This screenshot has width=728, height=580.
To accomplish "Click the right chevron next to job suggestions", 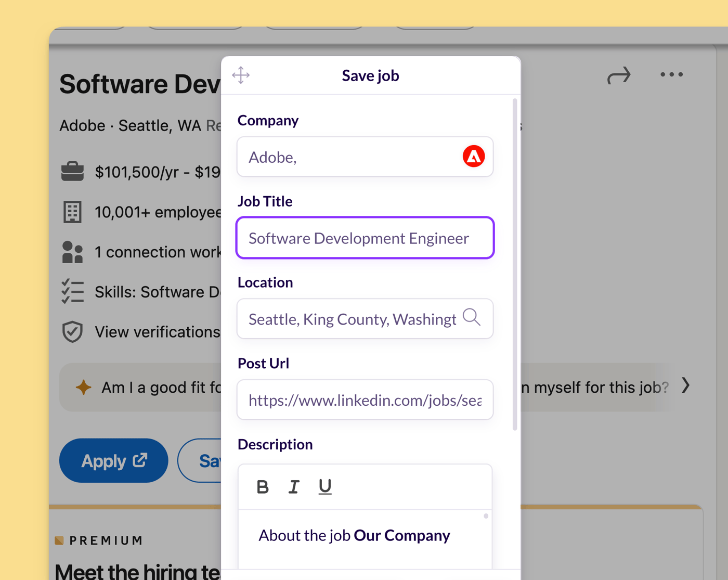I will point(686,385).
